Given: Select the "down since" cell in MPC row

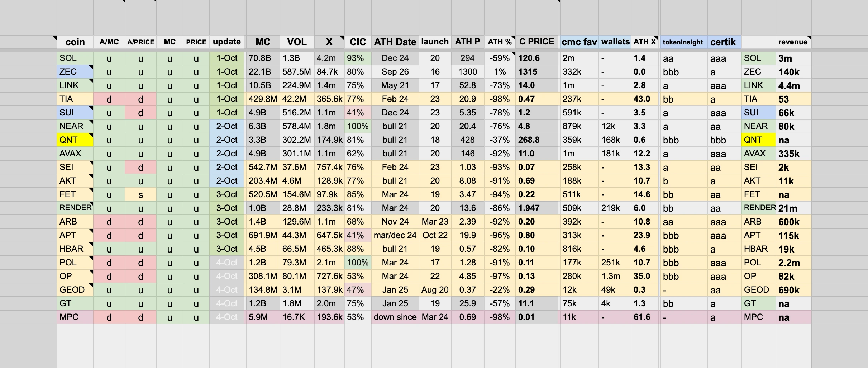Looking at the screenshot, I should tap(395, 317).
